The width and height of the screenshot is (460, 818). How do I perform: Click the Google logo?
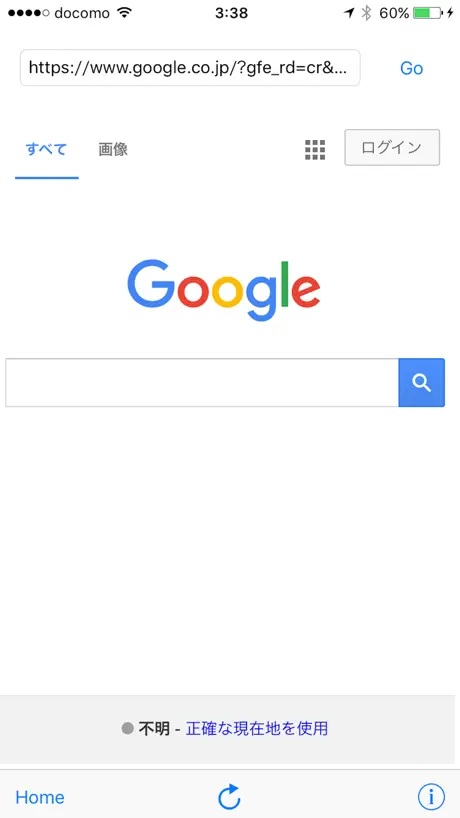(x=224, y=290)
